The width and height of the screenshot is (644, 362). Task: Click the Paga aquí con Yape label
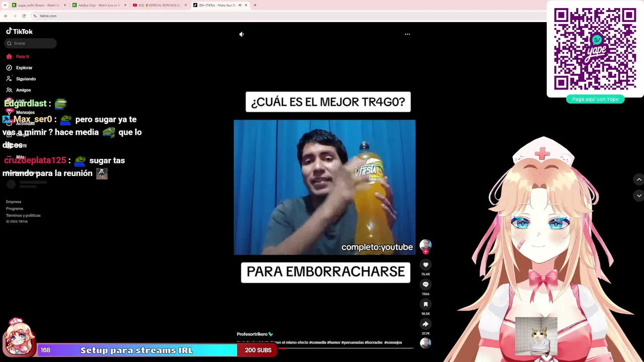(595, 99)
